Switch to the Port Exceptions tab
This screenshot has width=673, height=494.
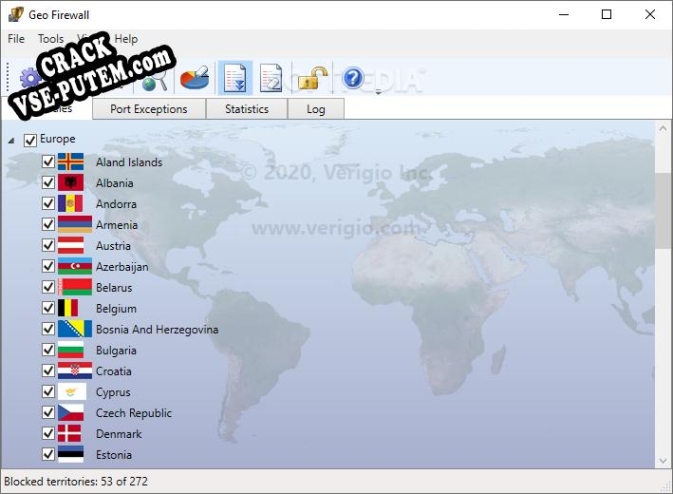tap(149, 109)
